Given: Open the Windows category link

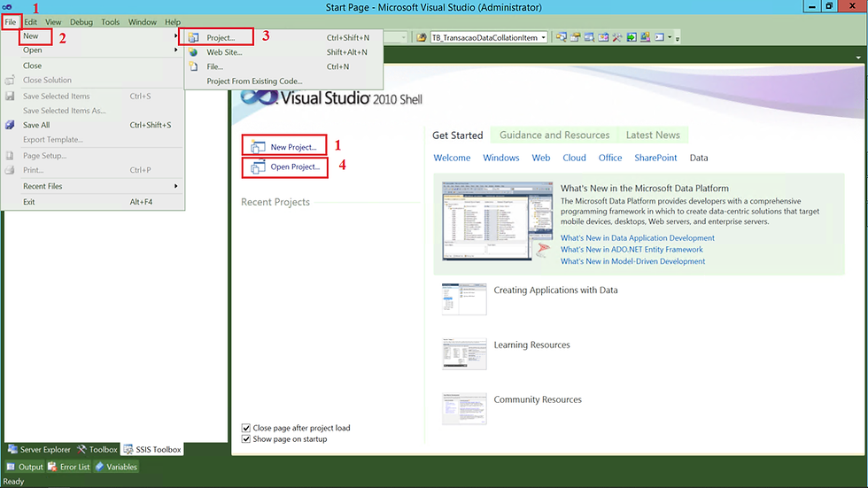Looking at the screenshot, I should 501,158.
